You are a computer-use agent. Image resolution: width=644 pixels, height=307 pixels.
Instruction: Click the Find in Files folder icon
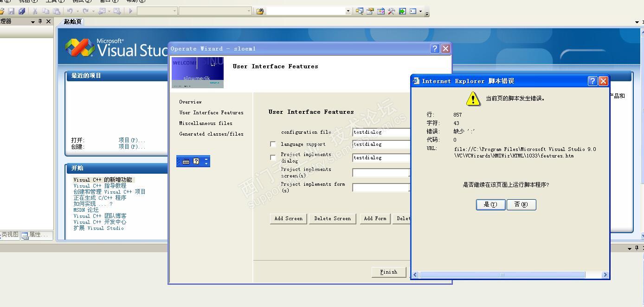click(260, 11)
